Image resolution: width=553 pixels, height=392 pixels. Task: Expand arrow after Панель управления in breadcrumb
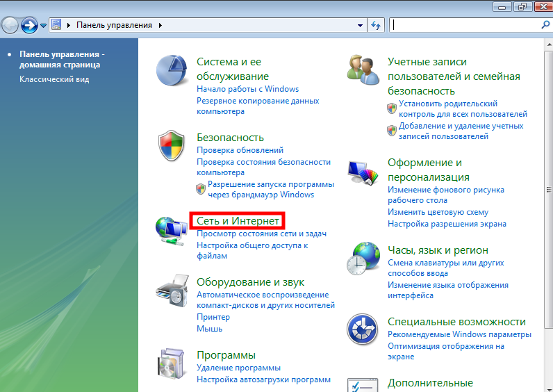160,26
